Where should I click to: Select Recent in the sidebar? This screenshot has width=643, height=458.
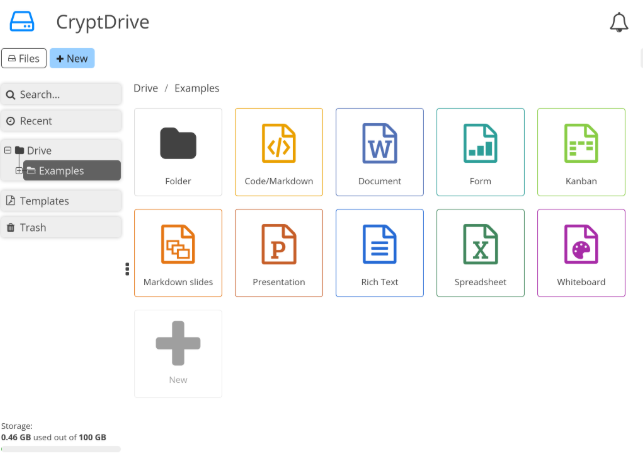[x=62, y=121]
